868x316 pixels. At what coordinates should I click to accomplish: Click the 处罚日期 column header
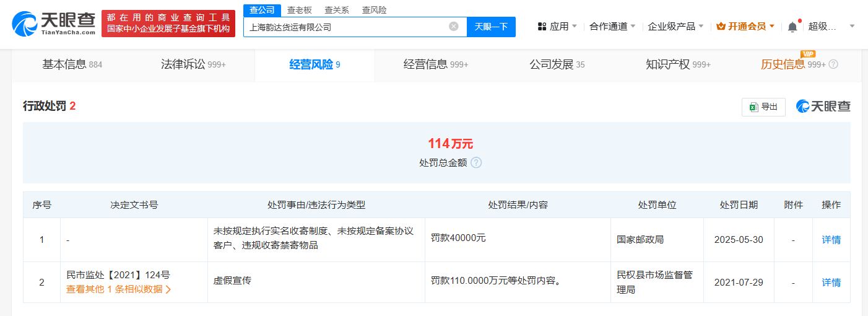point(739,205)
